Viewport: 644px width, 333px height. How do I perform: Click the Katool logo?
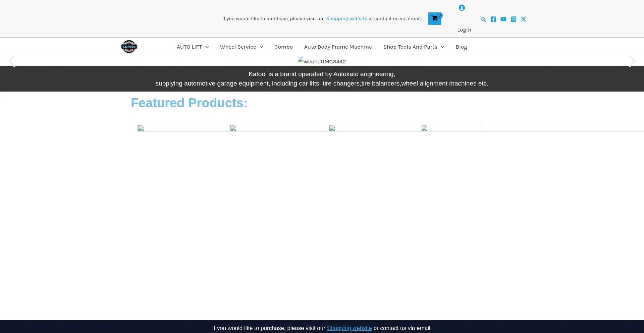point(129,47)
